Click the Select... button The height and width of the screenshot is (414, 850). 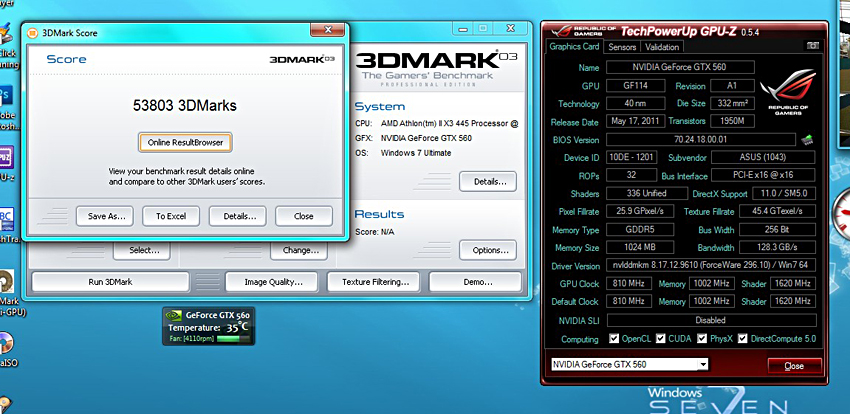tap(141, 250)
